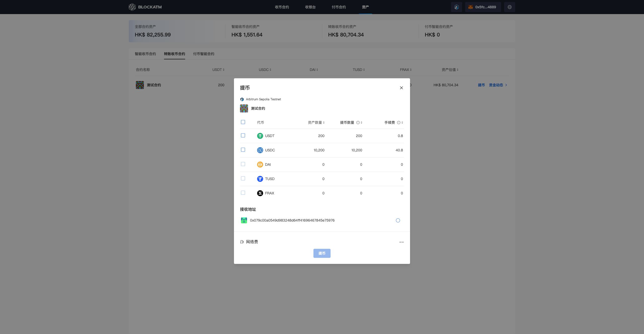Screen dimensions: 644x334
Task: Check the USDC token checkbox
Action: click(x=243, y=150)
